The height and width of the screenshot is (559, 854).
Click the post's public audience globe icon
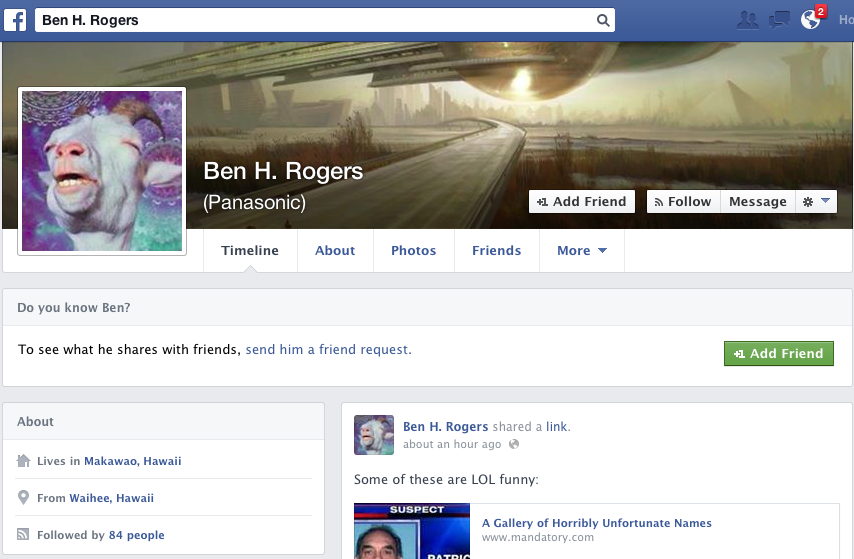coord(514,445)
